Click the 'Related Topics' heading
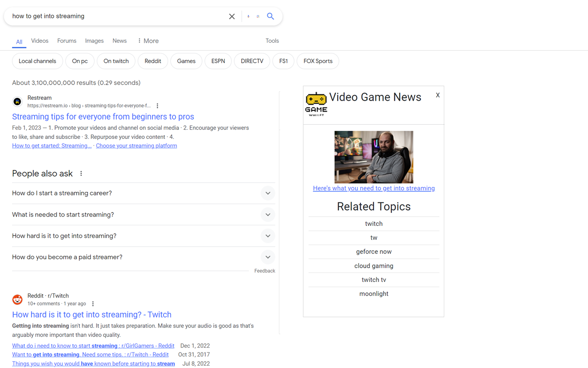Viewport: 588px width, 368px height. (374, 207)
